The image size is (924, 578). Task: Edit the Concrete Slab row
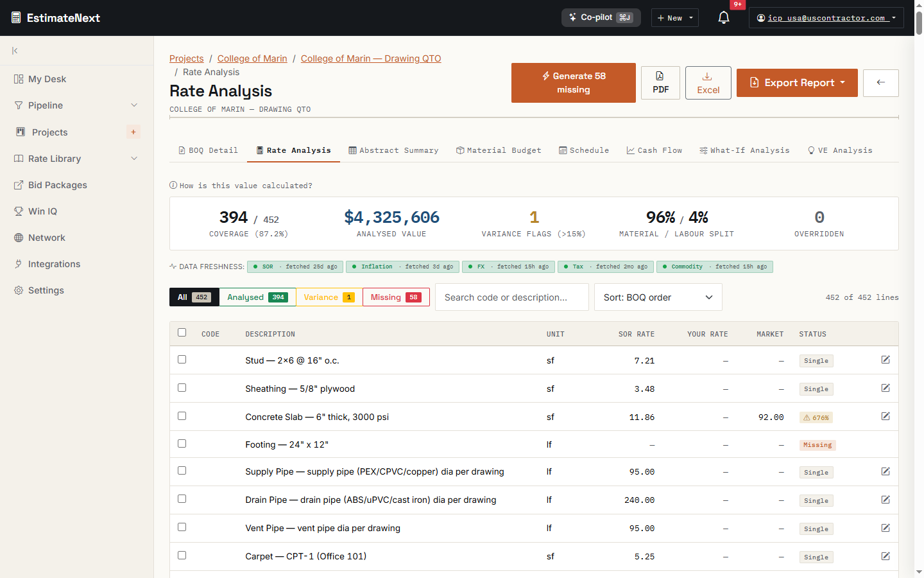[x=886, y=416]
